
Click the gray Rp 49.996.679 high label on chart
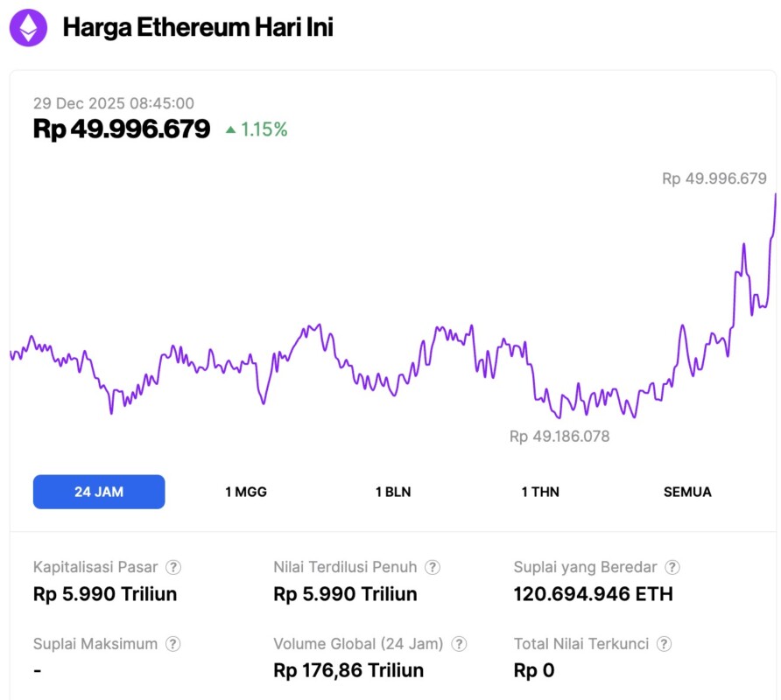point(714,178)
